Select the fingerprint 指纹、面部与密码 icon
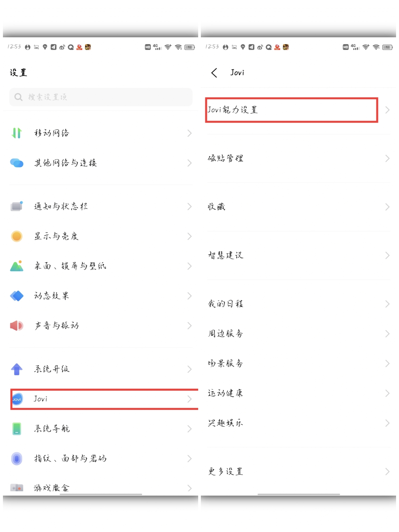Viewport: 399px width, 532px height. tap(16, 459)
